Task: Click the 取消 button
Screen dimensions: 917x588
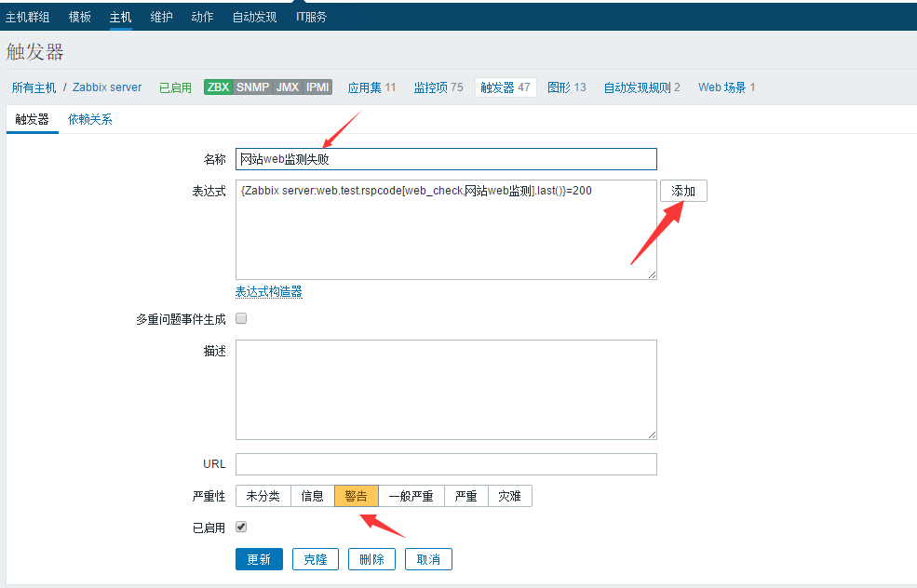Action: tap(428, 559)
